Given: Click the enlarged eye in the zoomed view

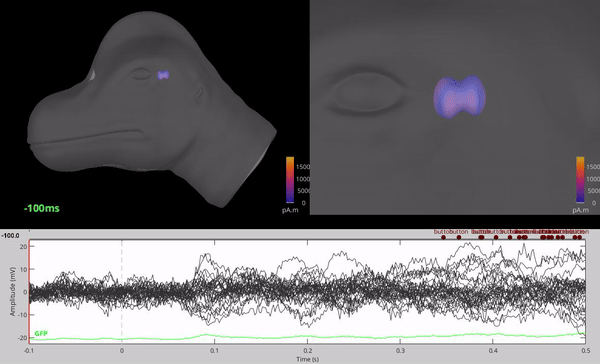Looking at the screenshot, I should coord(367,93).
